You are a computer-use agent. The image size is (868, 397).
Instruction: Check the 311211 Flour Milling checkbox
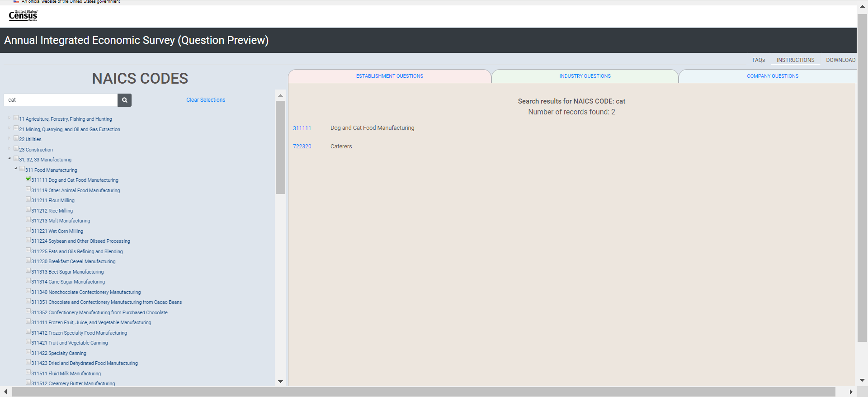point(28,199)
